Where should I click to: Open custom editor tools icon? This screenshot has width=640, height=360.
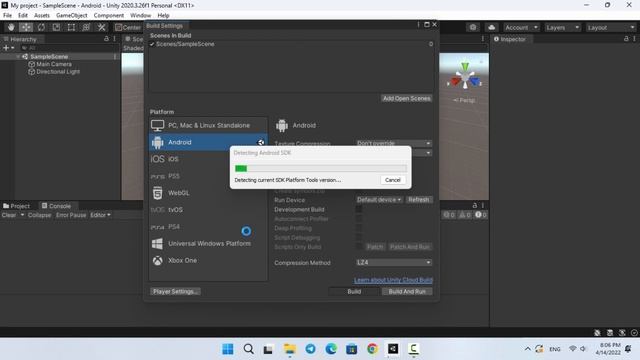(101, 27)
